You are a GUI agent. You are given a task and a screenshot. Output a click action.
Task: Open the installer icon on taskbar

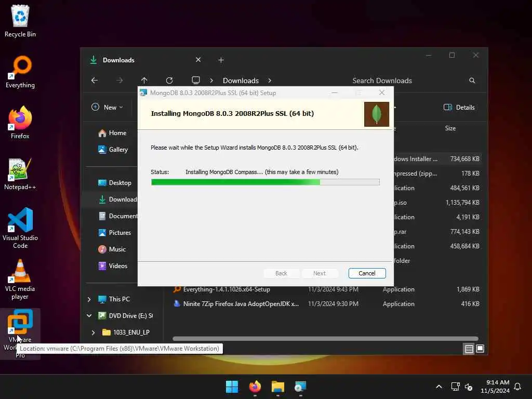point(300,387)
